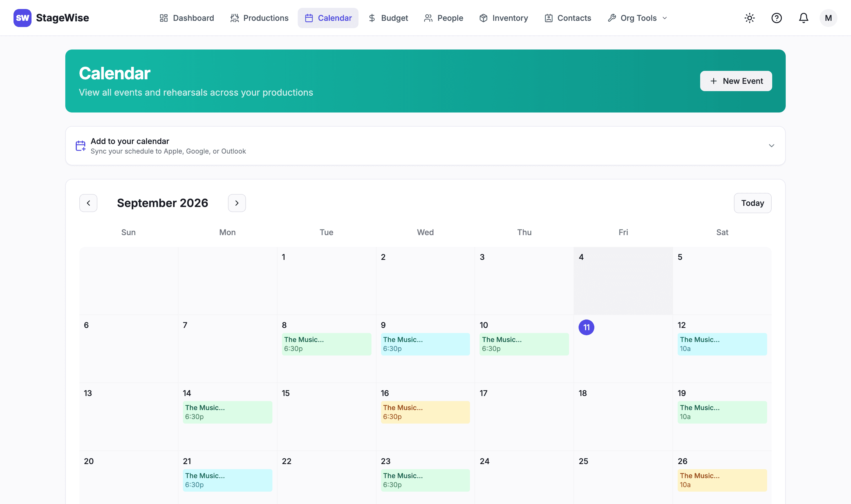Open the Dashboard page
The height and width of the screenshot is (504, 851).
point(187,18)
